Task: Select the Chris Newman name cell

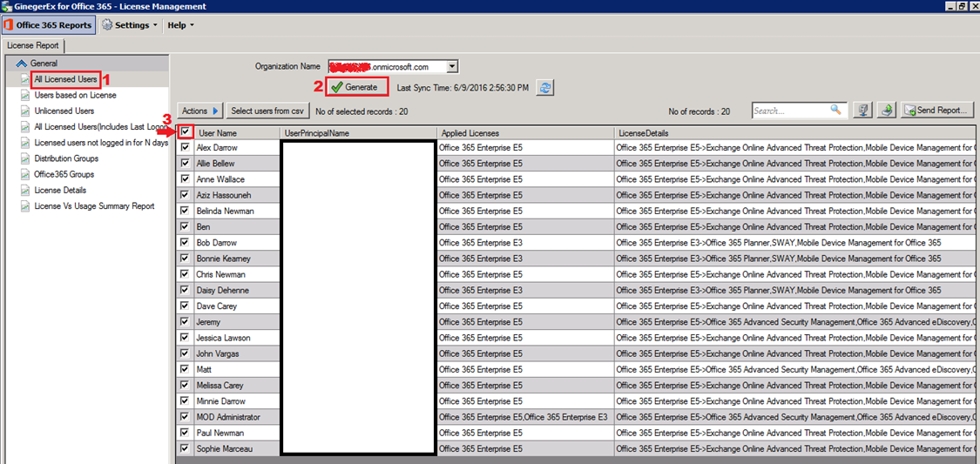Action: pyautogui.click(x=237, y=274)
